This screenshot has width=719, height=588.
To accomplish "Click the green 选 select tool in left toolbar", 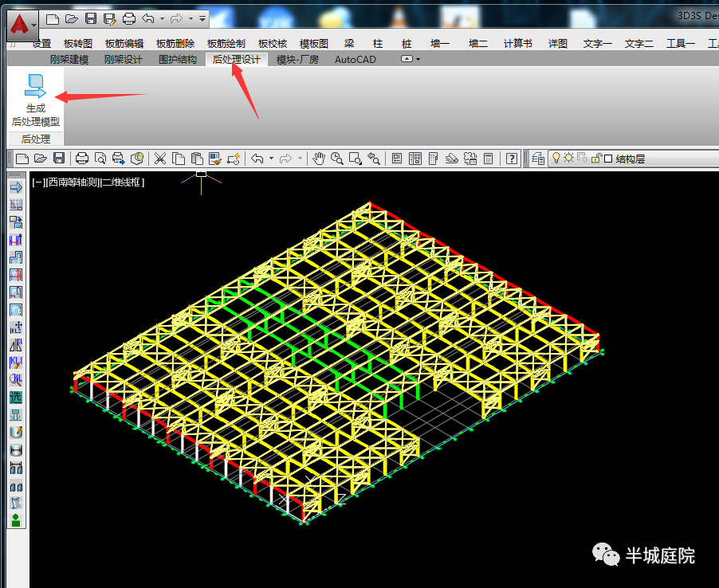I will click(x=15, y=398).
